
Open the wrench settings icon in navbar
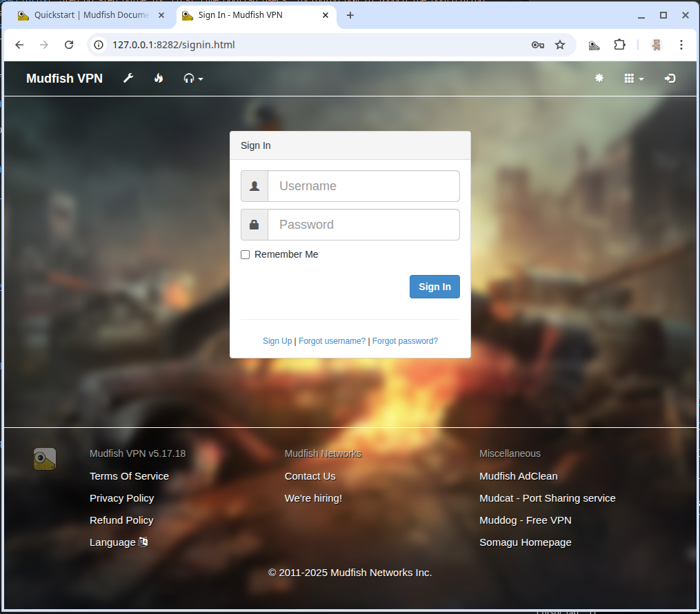tap(128, 79)
